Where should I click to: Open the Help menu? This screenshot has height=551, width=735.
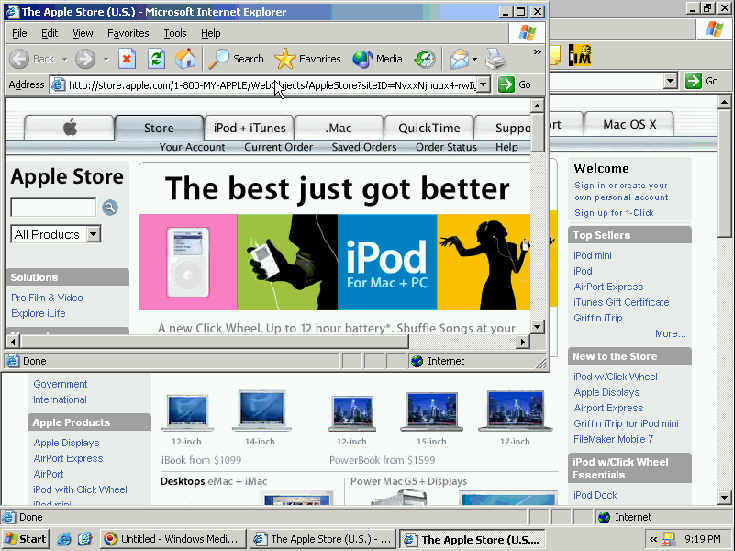(x=210, y=33)
